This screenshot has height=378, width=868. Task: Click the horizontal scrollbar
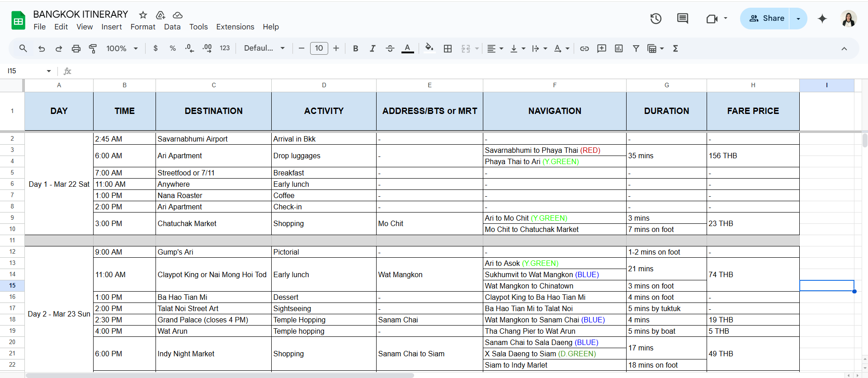tap(220, 375)
